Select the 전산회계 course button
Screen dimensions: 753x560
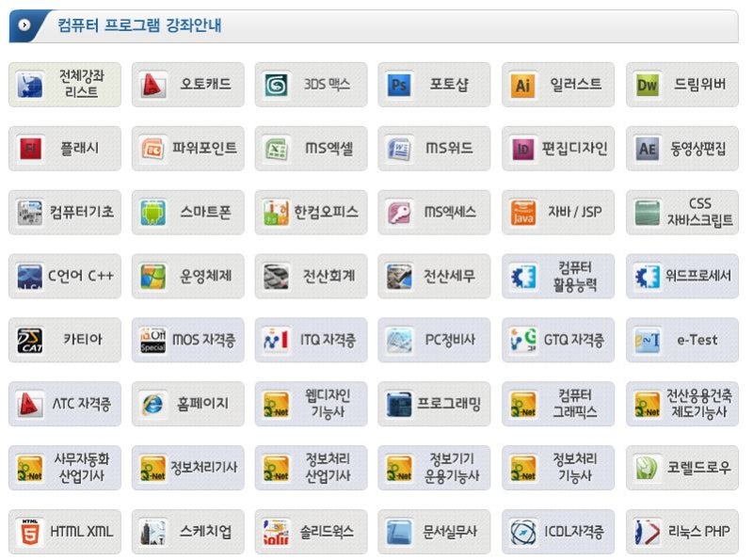[311, 276]
